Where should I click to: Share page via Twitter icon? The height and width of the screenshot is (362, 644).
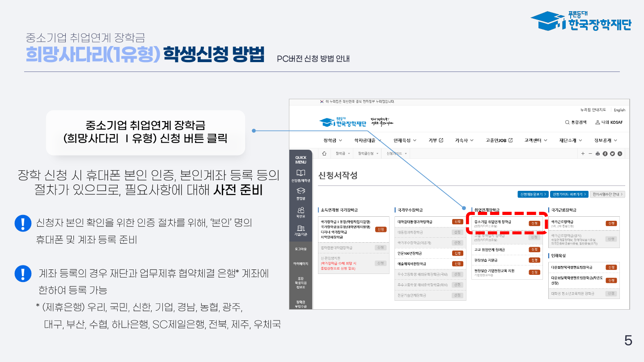612,154
